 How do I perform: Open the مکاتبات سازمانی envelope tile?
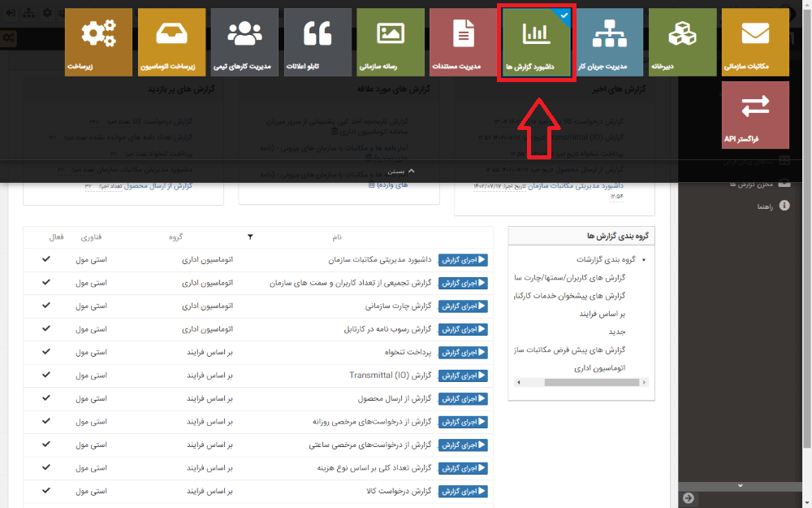tap(755, 41)
